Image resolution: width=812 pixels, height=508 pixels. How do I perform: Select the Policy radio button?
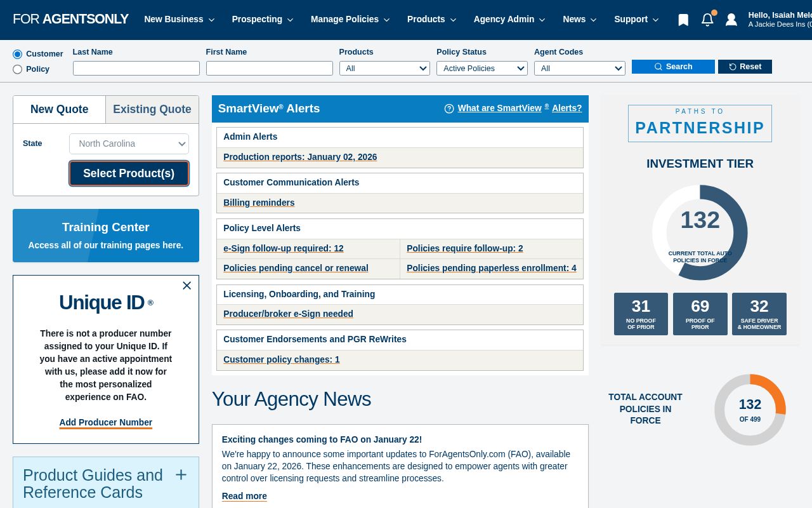[x=17, y=69]
